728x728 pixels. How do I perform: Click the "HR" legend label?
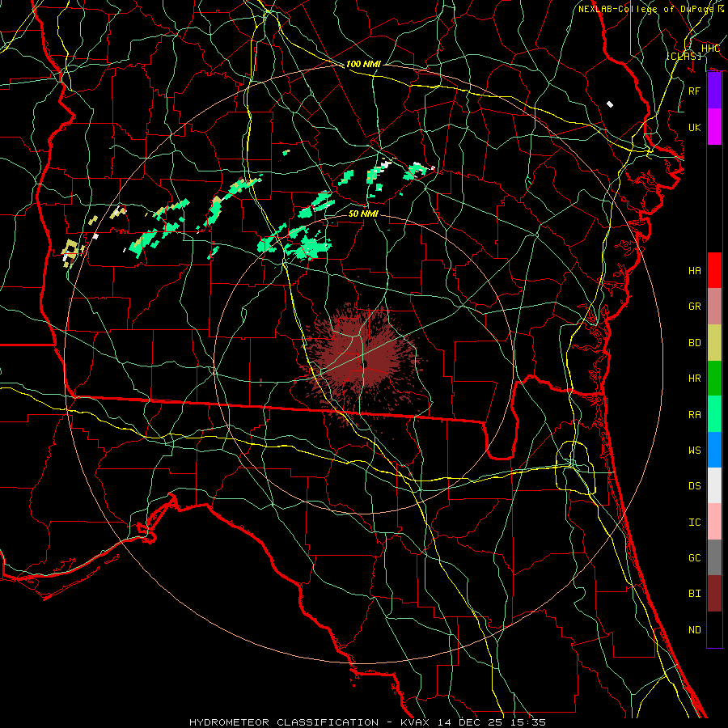click(695, 379)
